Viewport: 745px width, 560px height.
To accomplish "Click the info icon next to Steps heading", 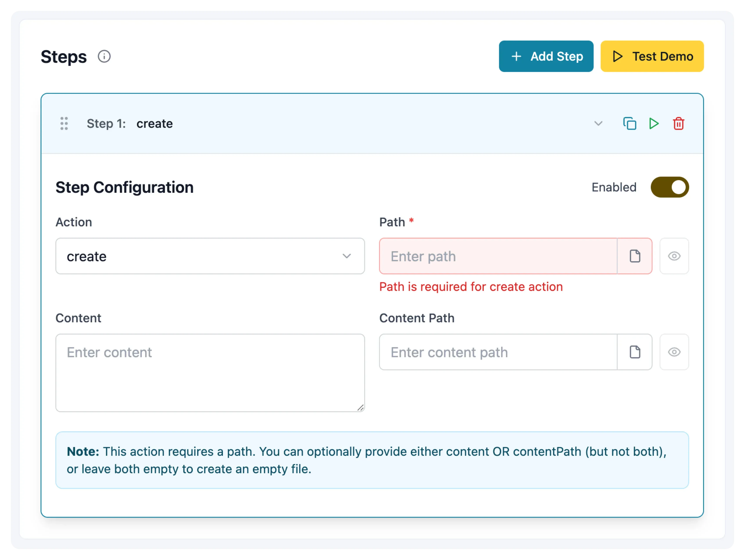I will tap(104, 56).
